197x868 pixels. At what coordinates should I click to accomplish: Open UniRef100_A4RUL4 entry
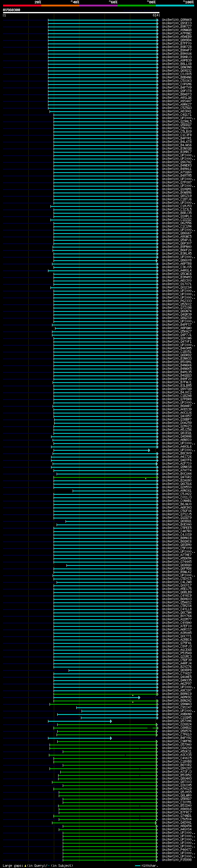[x=177, y=271]
